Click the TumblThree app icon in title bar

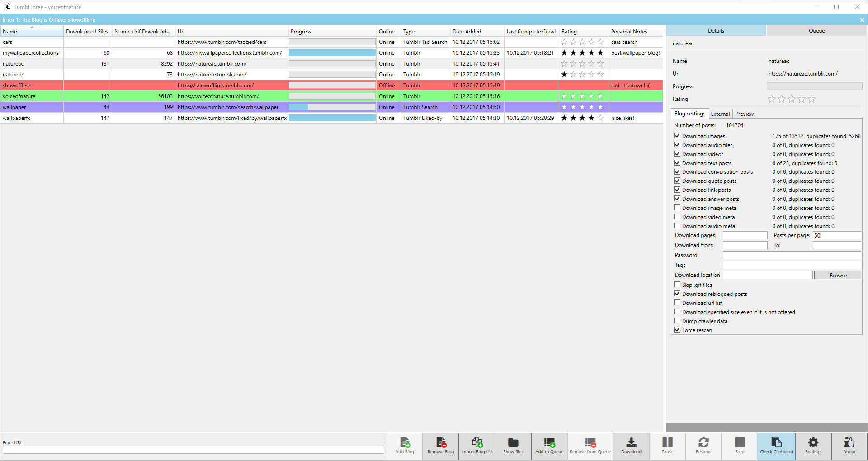[7, 7]
